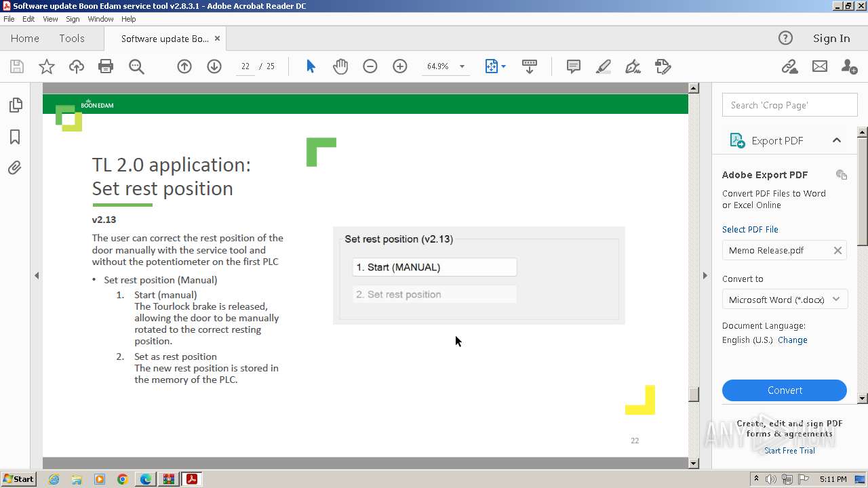This screenshot has width=868, height=488.
Task: Click the Search 'Crop Page' tools field
Action: coord(790,105)
